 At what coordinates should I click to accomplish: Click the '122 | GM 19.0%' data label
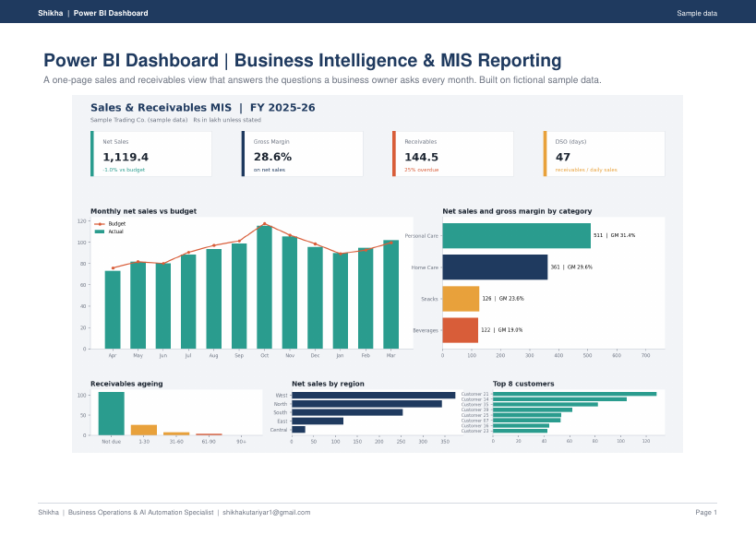(502, 330)
